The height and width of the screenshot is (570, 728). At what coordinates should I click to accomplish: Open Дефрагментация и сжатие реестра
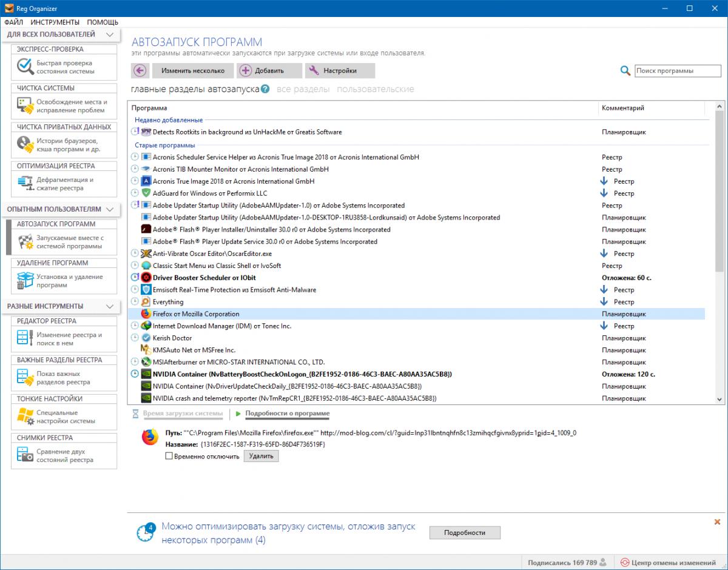[x=64, y=184]
